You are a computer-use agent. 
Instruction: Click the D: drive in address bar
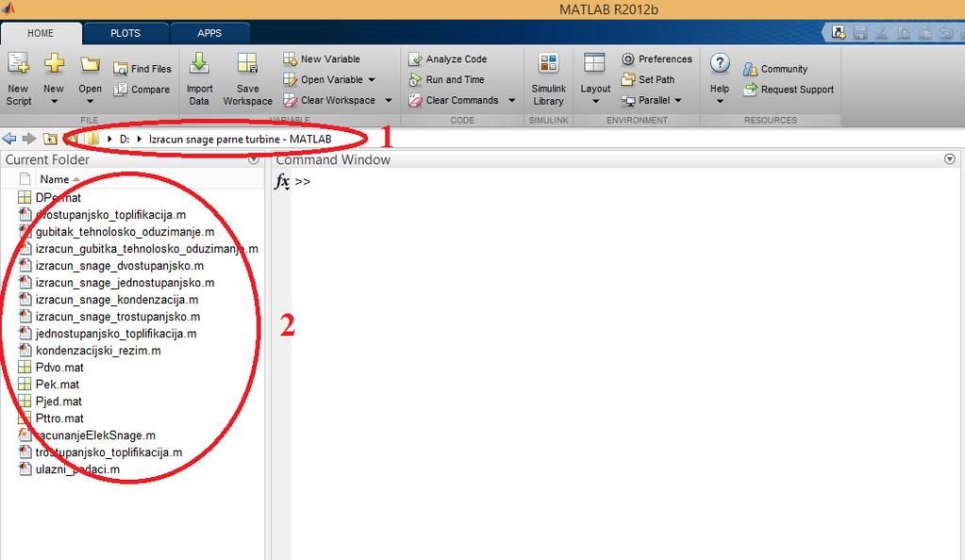tap(125, 140)
